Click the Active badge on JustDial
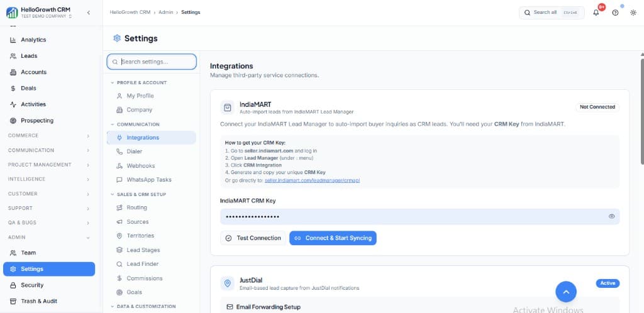The image size is (644, 313). [608, 283]
